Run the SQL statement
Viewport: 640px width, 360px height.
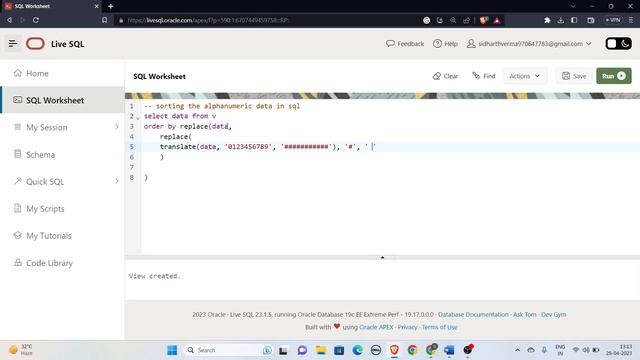click(613, 76)
